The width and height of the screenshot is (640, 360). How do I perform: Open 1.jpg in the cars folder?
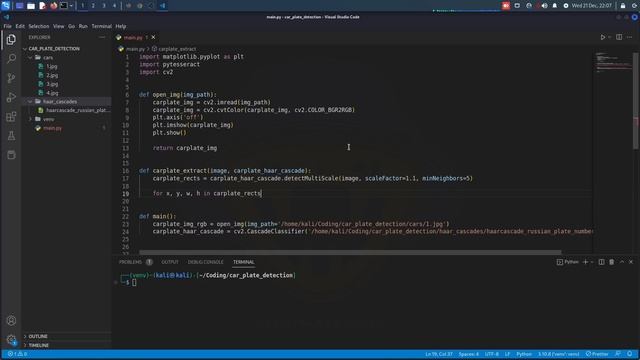pos(52,66)
